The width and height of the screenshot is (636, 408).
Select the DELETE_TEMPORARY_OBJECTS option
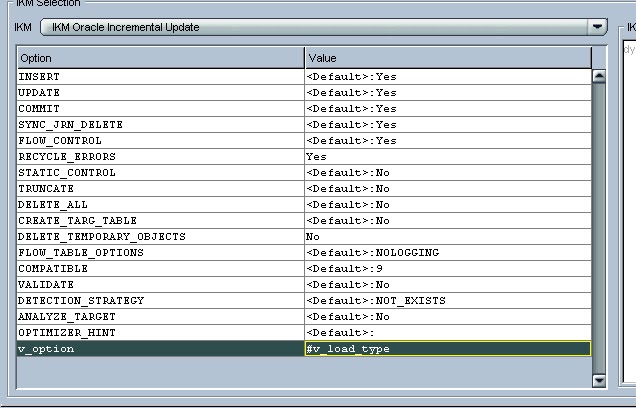[x=161, y=237]
